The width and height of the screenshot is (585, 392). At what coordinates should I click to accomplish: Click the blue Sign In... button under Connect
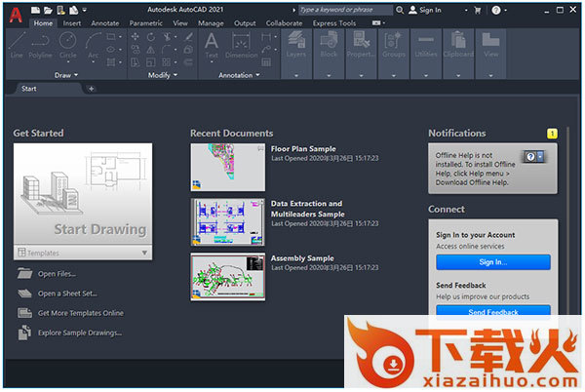[492, 262]
